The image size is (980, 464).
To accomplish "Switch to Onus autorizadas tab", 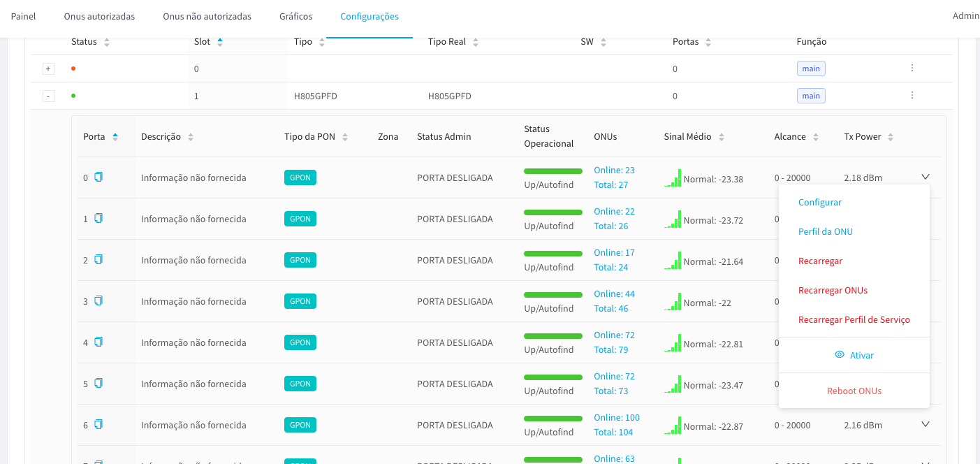I will pyautogui.click(x=99, y=16).
